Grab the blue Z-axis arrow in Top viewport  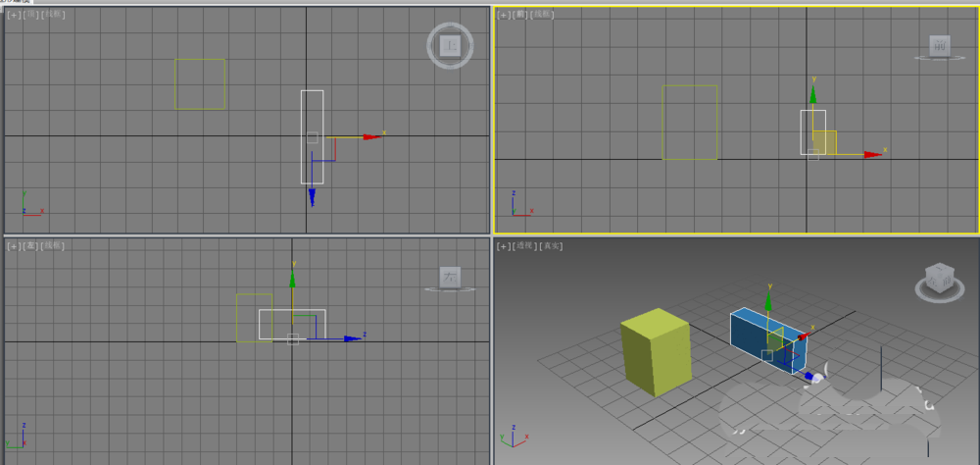312,198
